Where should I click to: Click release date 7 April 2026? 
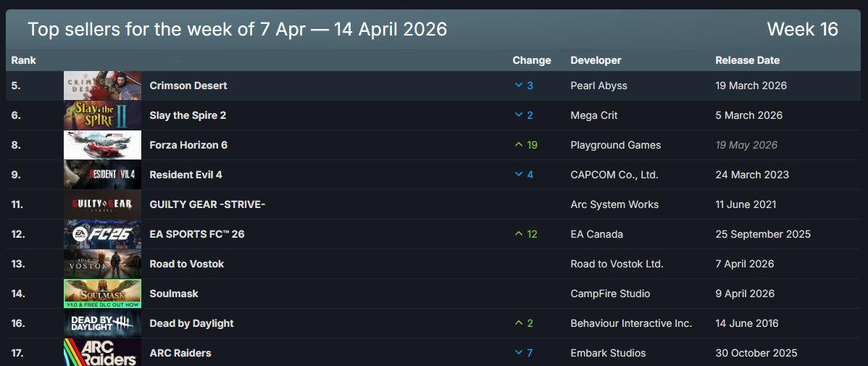click(745, 264)
